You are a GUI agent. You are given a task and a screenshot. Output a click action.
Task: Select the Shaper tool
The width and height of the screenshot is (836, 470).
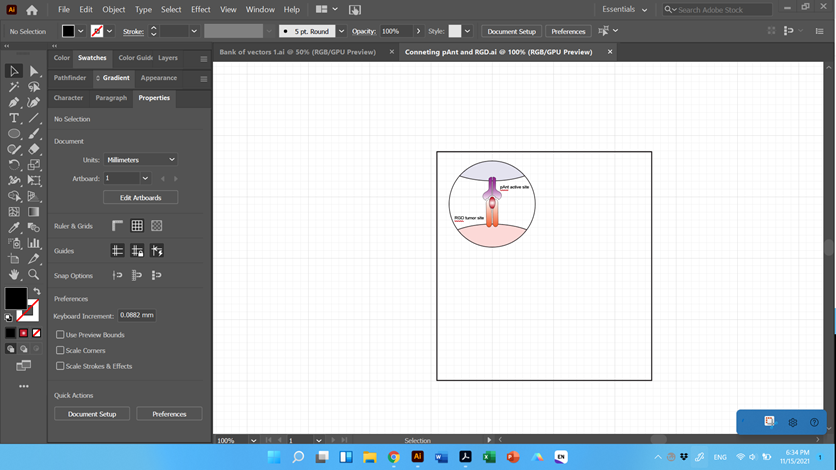14,149
